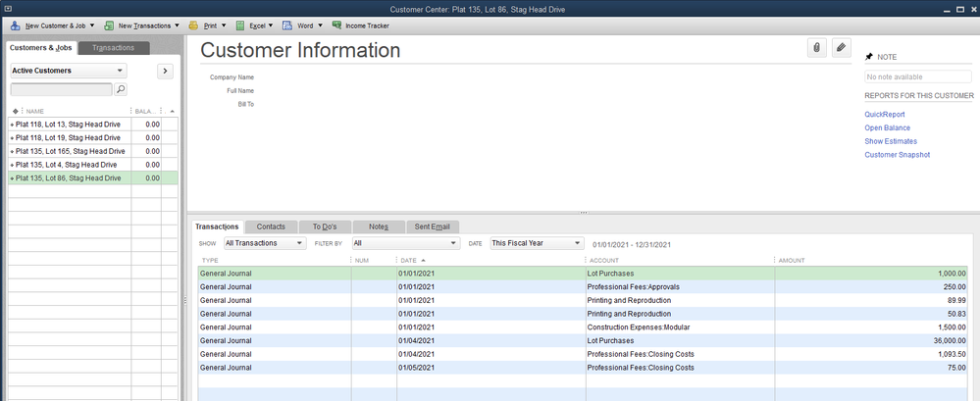Open the Income Tracker
The width and height of the screenshot is (980, 401).
[361, 25]
